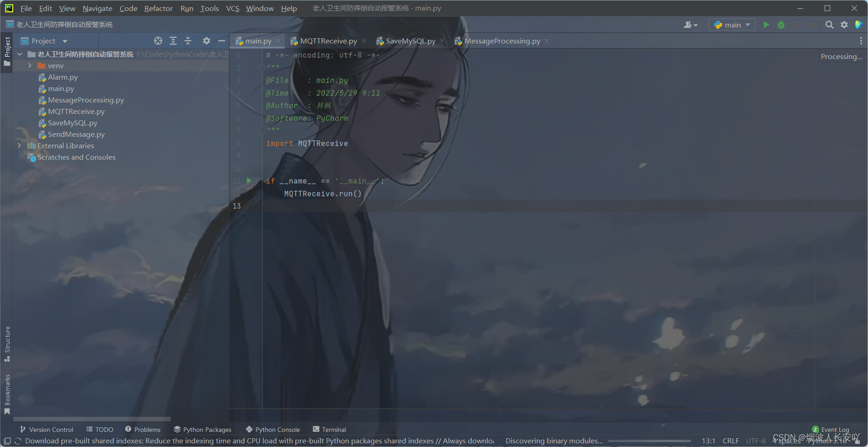Click the Run button in the toolbar
Screen dimensions: 868x447
[766, 25]
